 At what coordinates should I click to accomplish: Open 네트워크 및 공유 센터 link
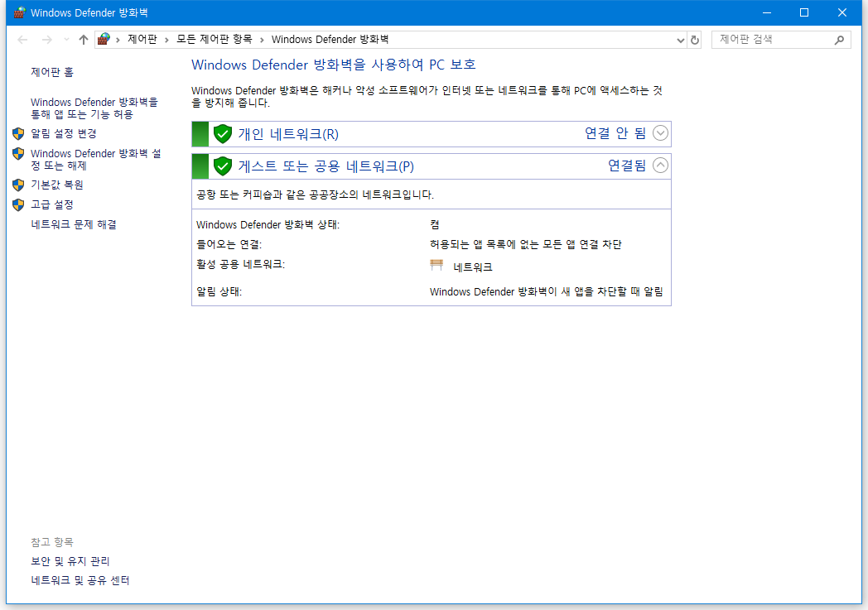(x=80, y=580)
